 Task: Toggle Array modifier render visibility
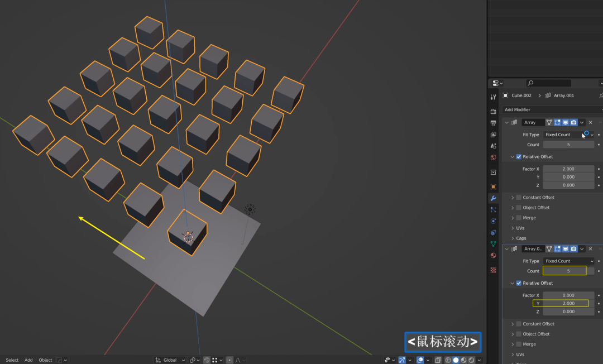(574, 122)
